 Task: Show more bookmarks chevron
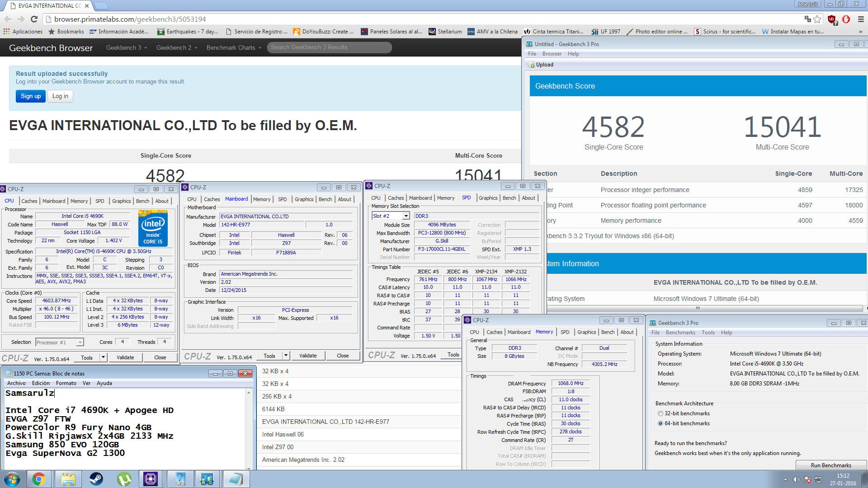tap(860, 32)
